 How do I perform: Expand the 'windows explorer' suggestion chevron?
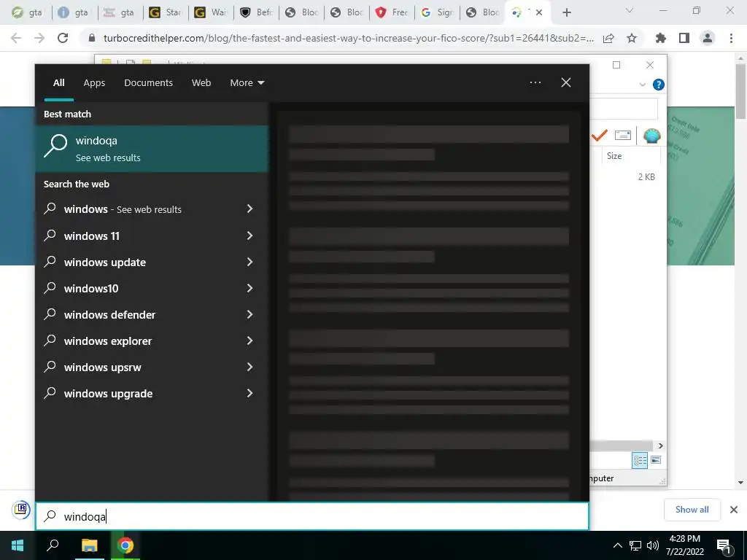pos(249,341)
